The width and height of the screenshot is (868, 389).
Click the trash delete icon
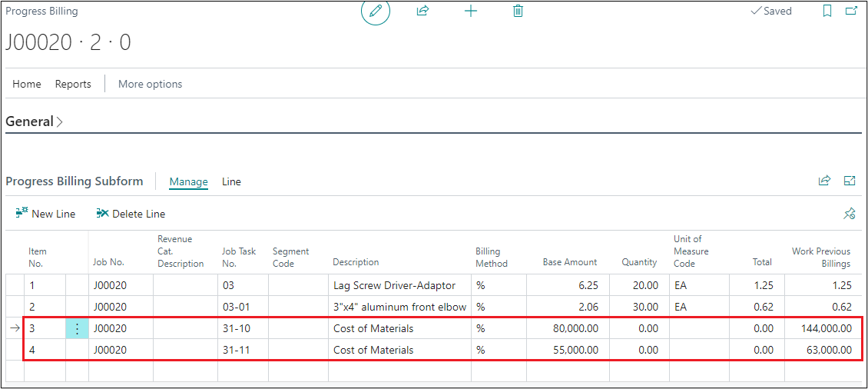point(518,12)
